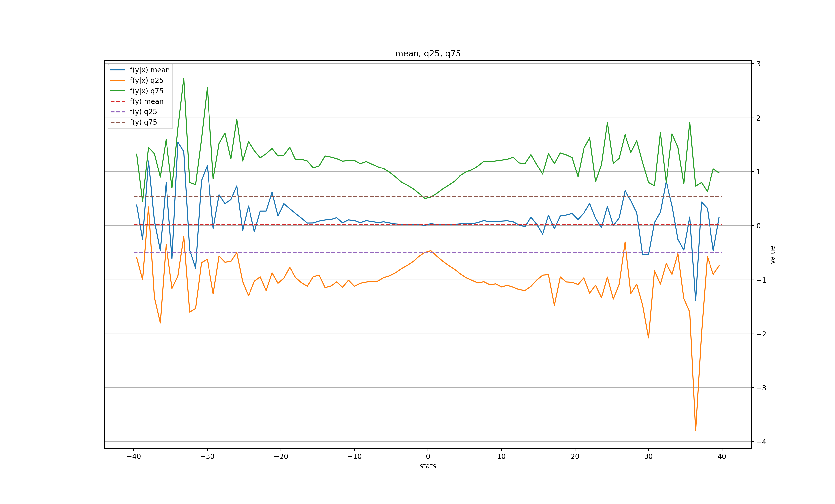Click x-axis tick label '10'
The width and height of the screenshot is (835, 504).
[x=501, y=456]
